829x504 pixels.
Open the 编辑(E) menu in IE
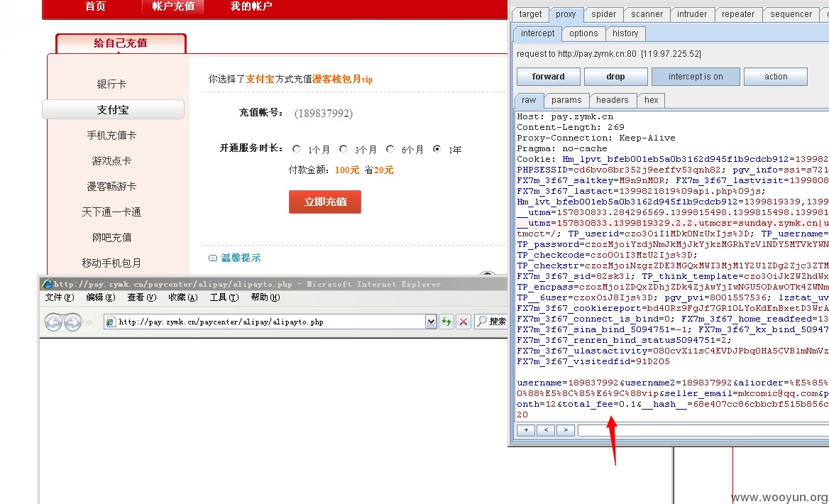(x=101, y=297)
